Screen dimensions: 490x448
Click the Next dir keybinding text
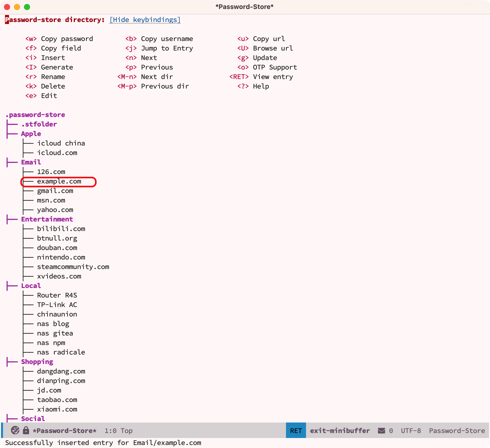tap(157, 77)
